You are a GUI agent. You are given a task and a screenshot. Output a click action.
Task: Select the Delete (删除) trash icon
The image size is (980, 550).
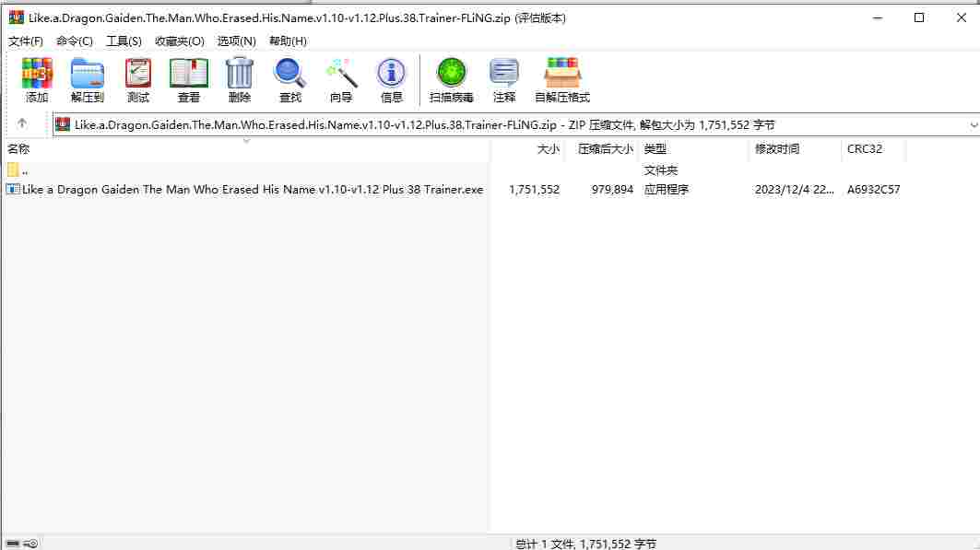240,79
